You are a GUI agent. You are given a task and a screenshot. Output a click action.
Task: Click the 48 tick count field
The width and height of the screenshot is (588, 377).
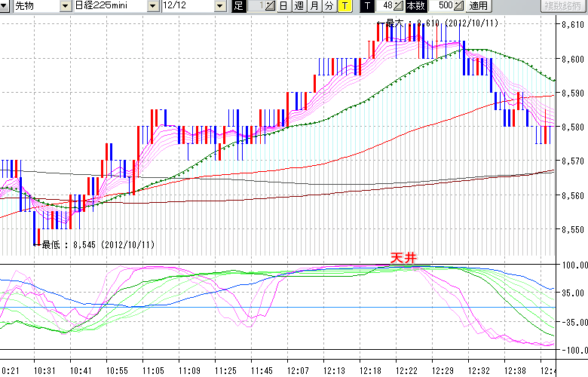pos(386,6)
